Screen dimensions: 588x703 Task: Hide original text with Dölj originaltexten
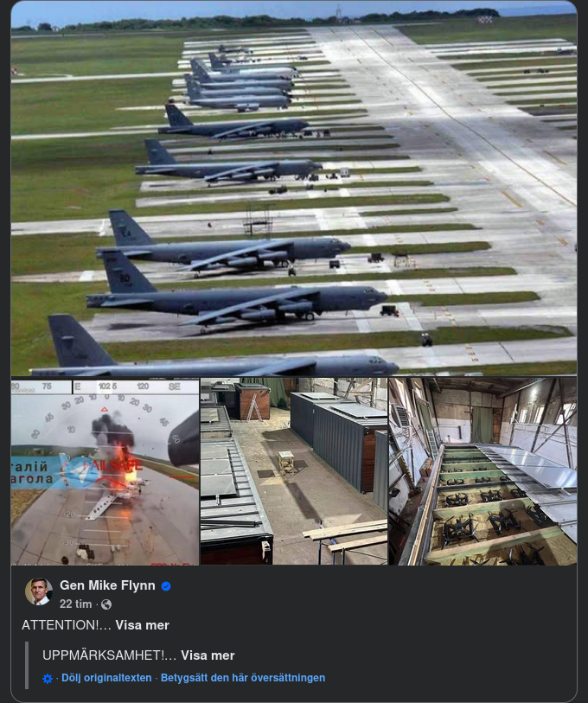pyautogui.click(x=106, y=679)
